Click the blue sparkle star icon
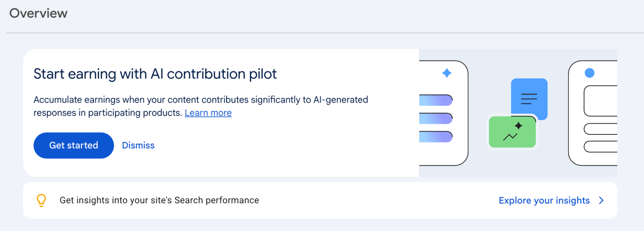The height and width of the screenshot is (231, 644). 447,73
